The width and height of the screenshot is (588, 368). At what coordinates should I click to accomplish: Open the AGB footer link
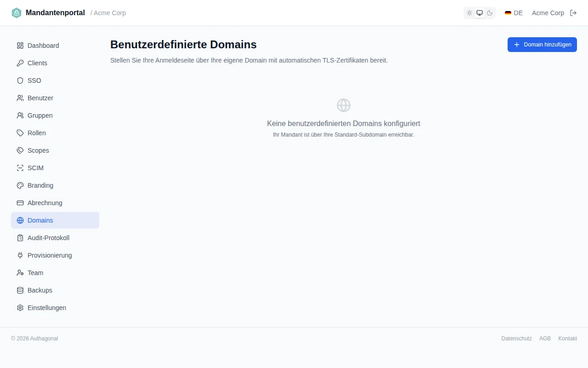(x=545, y=339)
